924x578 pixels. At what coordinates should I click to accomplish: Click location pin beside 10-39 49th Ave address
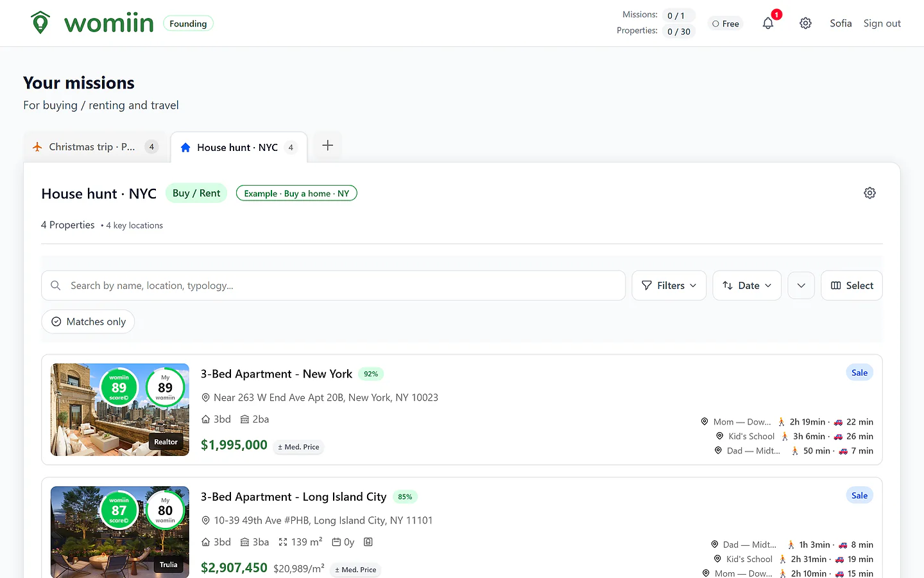click(x=206, y=520)
